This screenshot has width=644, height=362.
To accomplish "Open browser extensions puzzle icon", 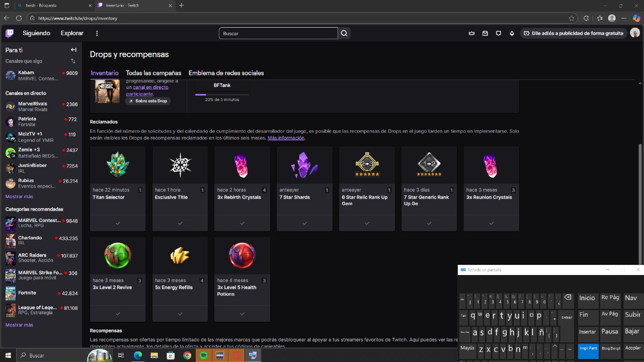I will click(x=586, y=18).
